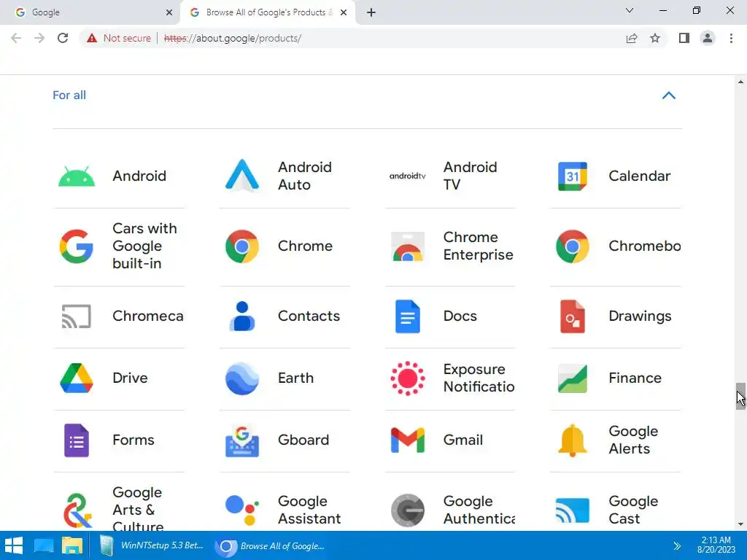
Task: Open the taskbar clock and date
Action: coord(716,545)
